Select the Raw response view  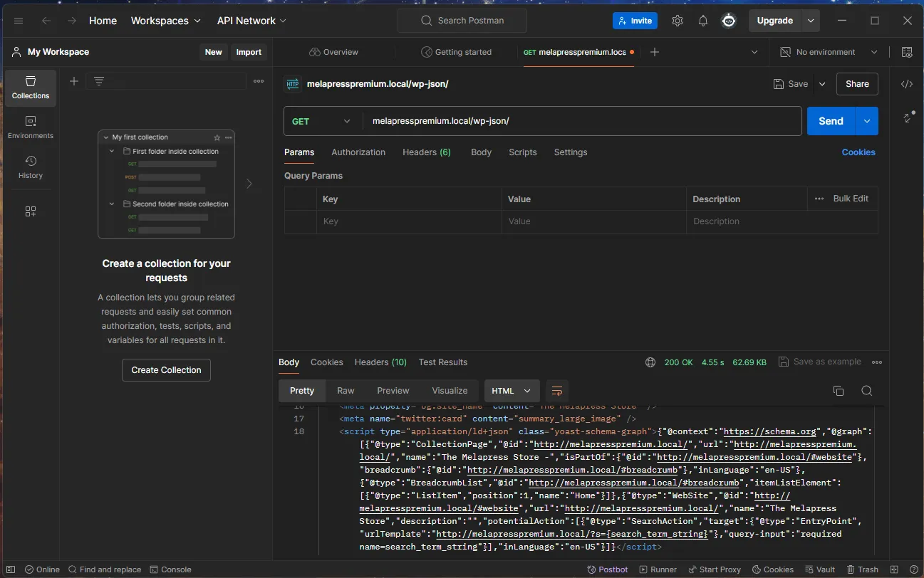[x=346, y=391]
